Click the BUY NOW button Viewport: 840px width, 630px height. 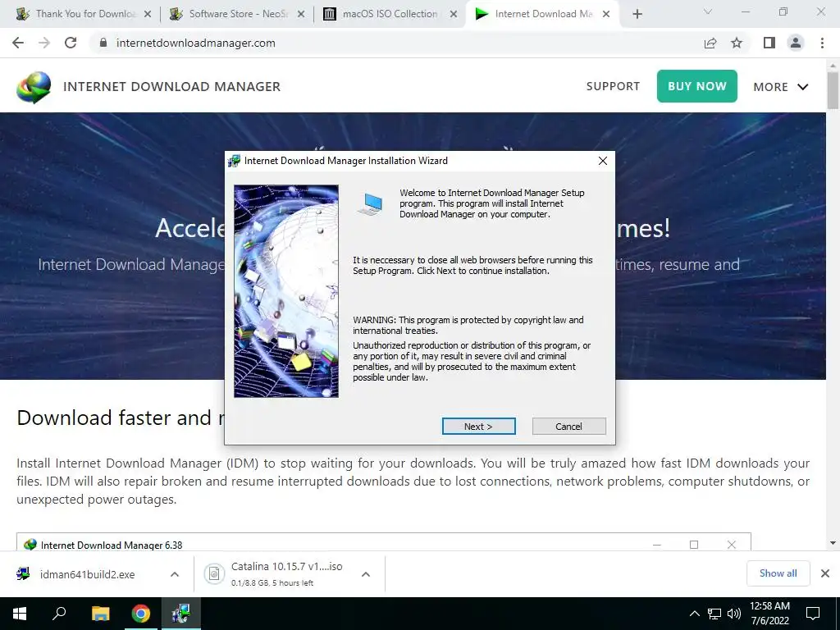click(697, 86)
